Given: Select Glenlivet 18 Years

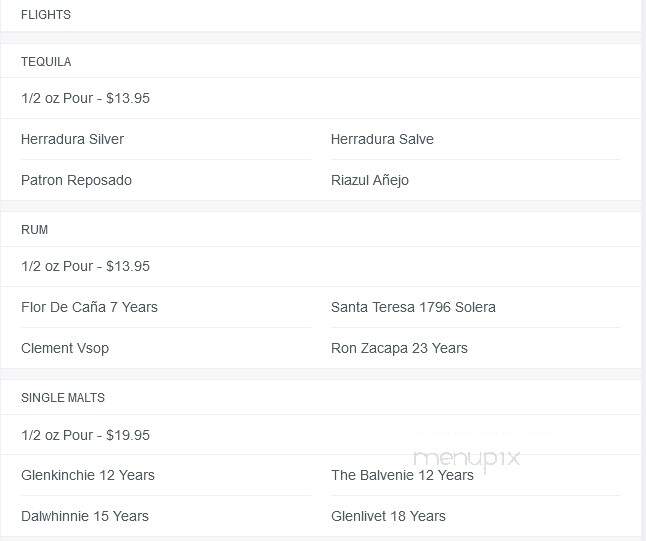Looking at the screenshot, I should click(x=388, y=516).
